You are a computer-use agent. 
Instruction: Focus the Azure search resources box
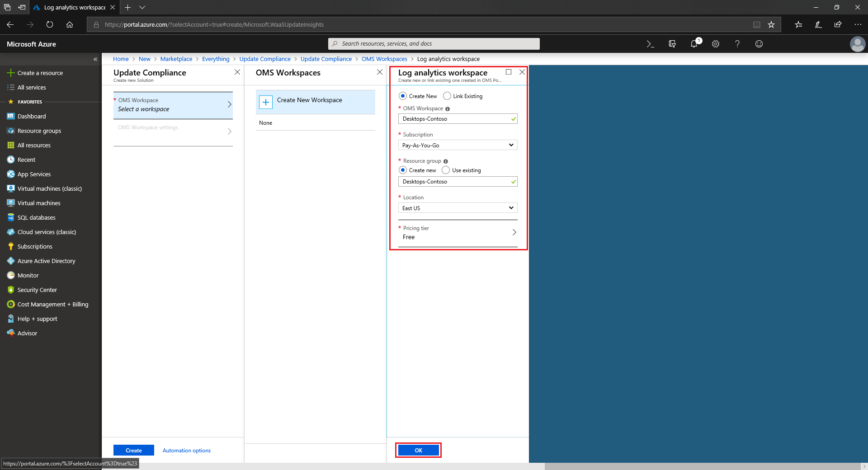point(434,44)
